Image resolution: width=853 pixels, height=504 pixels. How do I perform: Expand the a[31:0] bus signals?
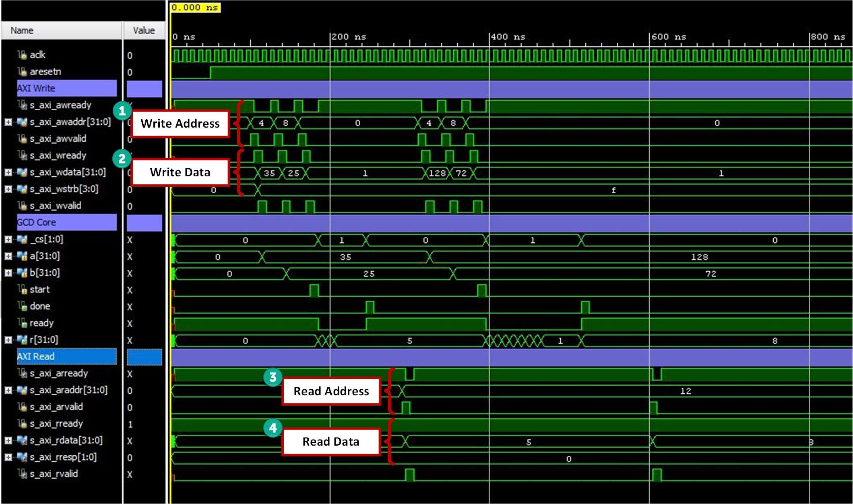tap(8, 256)
